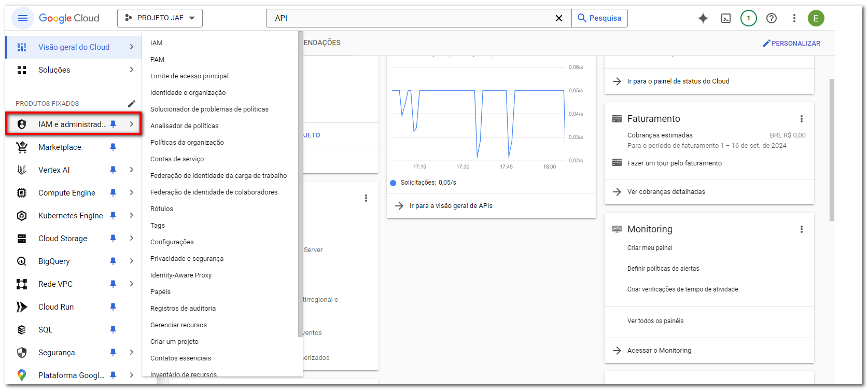Open notifications badge showing 1
The height and width of the screenshot is (390, 868).
749,18
